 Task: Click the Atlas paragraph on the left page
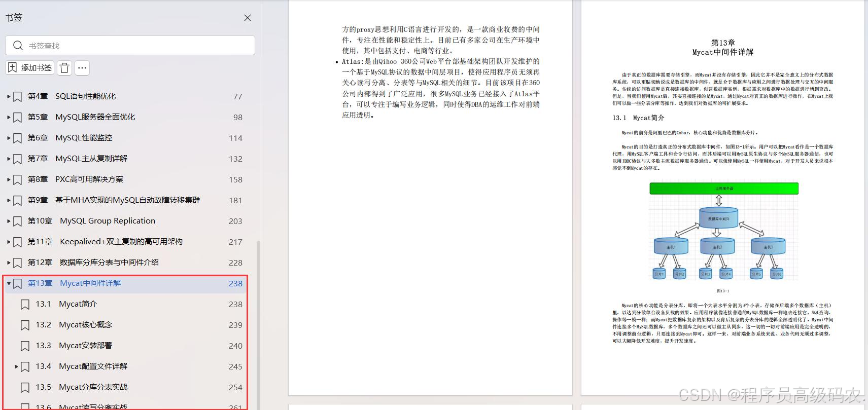440,88
